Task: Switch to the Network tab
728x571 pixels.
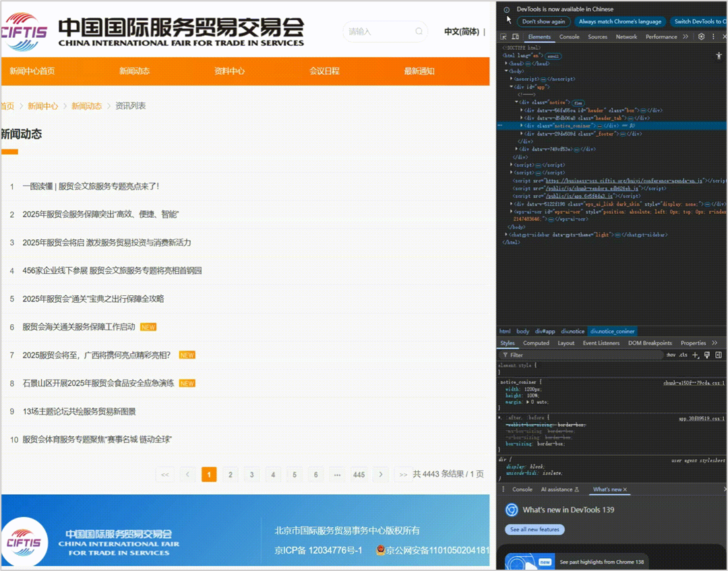Action: click(x=626, y=36)
